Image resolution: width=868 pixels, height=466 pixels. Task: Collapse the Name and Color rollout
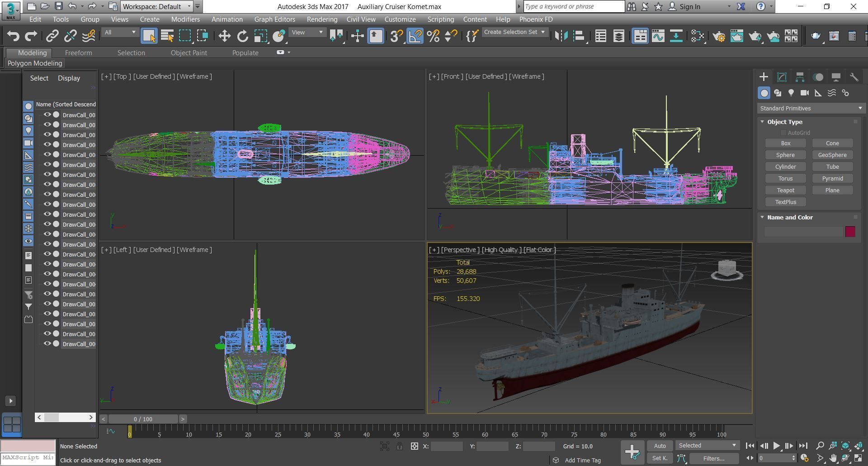[762, 217]
